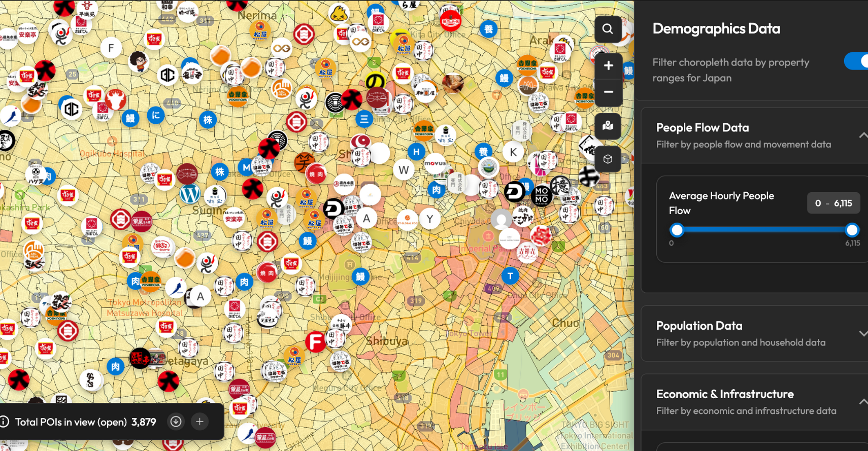Select the red bull logo marker
This screenshot has height=451, width=868.
[116, 99]
